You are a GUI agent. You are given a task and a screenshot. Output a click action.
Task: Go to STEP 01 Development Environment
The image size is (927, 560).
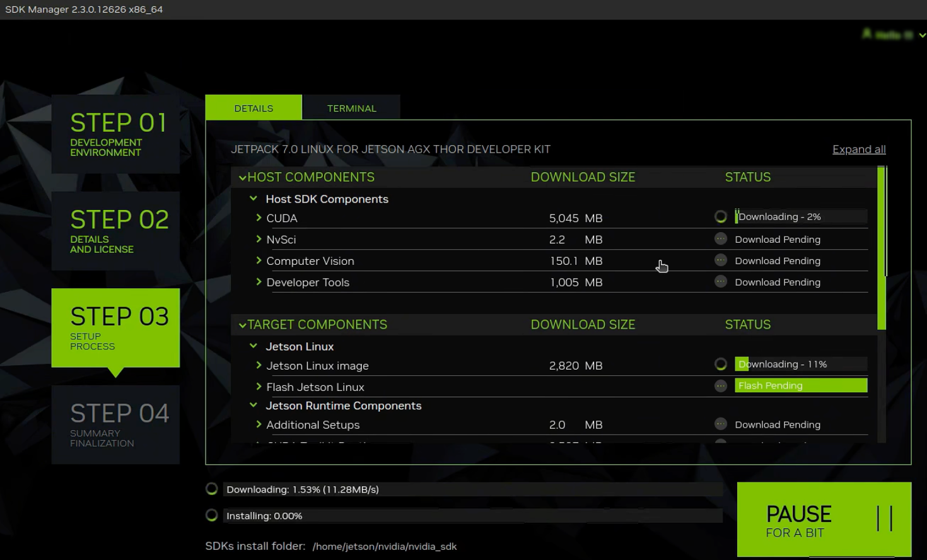pyautogui.click(x=115, y=134)
